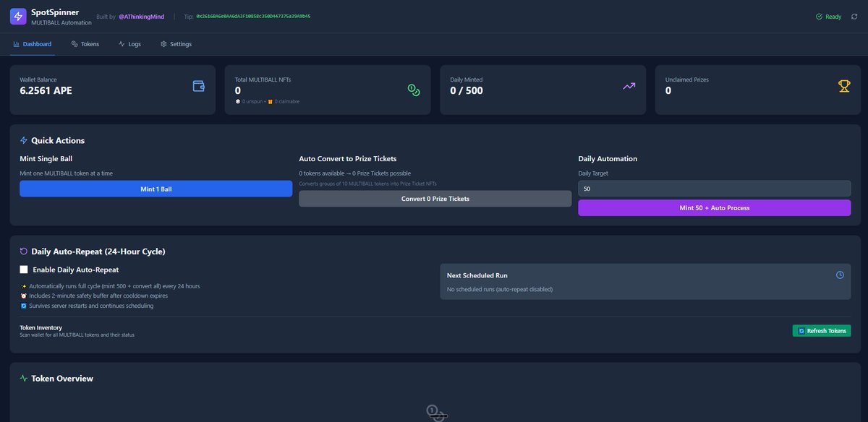The image size is (868, 422).
Task: Open the @AThinkingMind link
Action: [142, 16]
